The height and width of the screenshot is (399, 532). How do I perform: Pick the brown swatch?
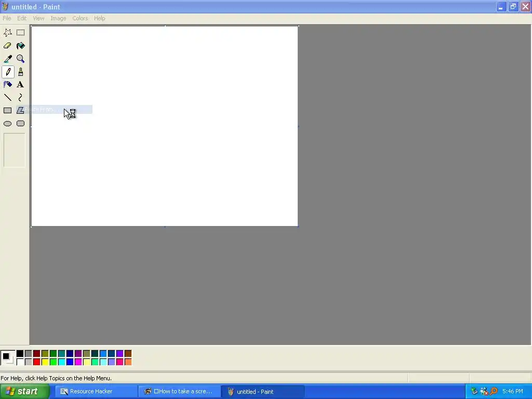click(x=128, y=353)
